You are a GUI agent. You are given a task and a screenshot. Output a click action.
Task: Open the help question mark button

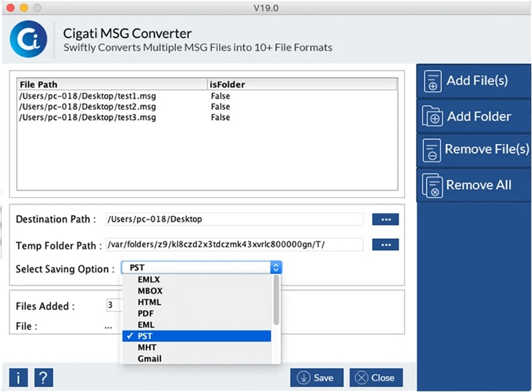click(44, 377)
